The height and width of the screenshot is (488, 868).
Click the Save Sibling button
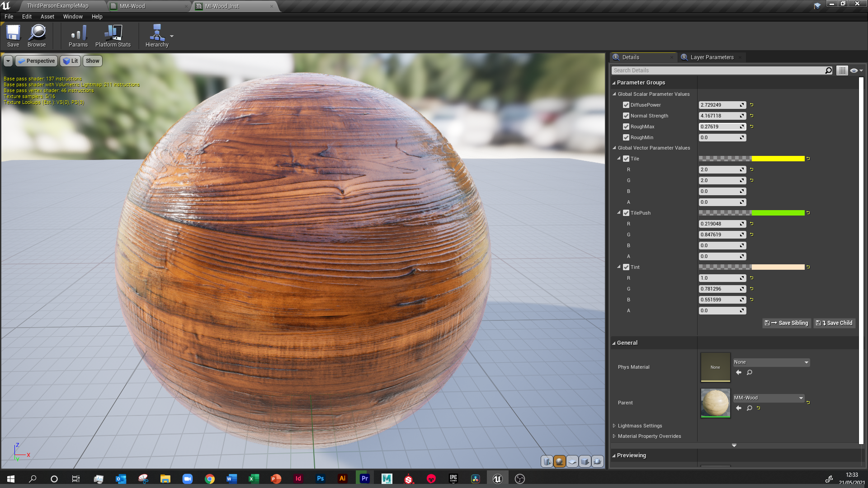point(787,323)
